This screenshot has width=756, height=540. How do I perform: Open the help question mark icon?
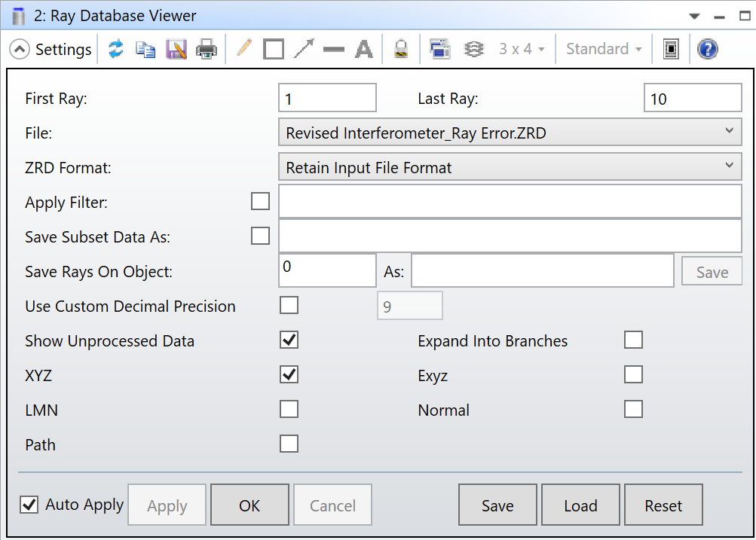click(707, 49)
